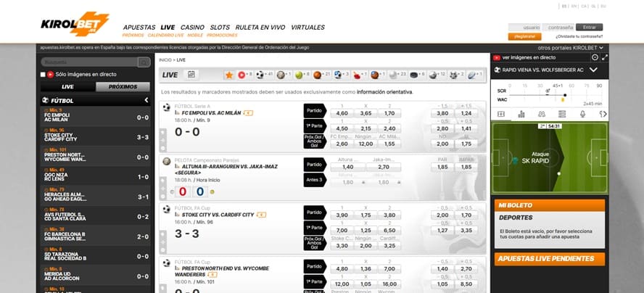Open the favorites star filter

tap(229, 75)
